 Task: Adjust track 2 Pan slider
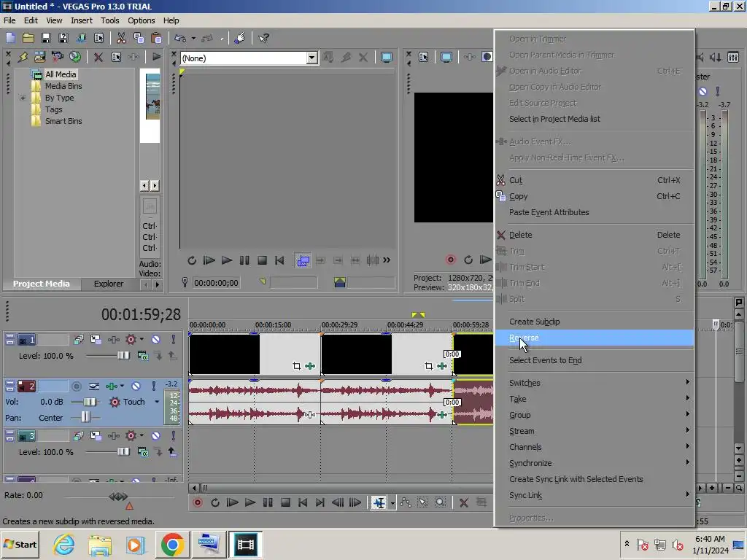(85, 418)
